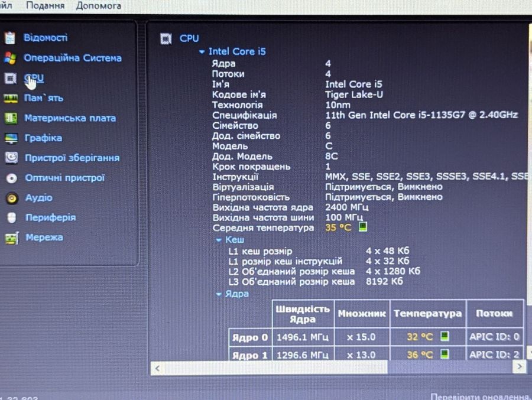Open Пристрої зберігання section
This screenshot has height=400, width=532.
72,158
